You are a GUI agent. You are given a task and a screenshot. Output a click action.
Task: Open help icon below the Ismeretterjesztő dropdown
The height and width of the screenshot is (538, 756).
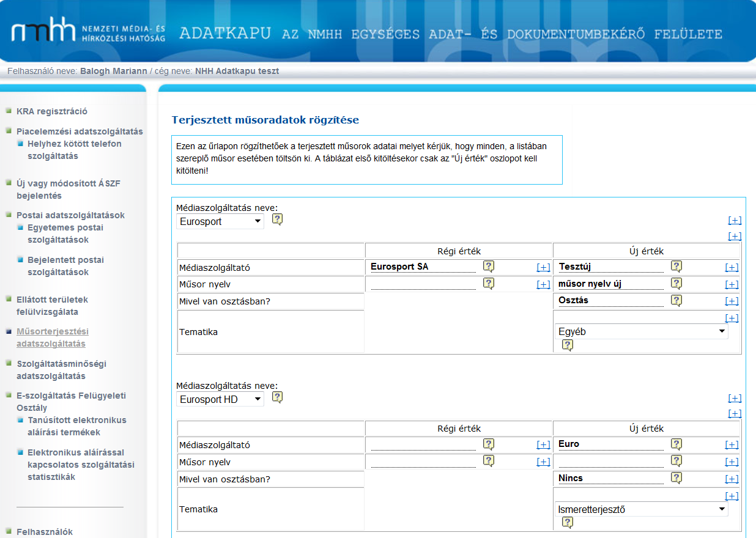568,523
